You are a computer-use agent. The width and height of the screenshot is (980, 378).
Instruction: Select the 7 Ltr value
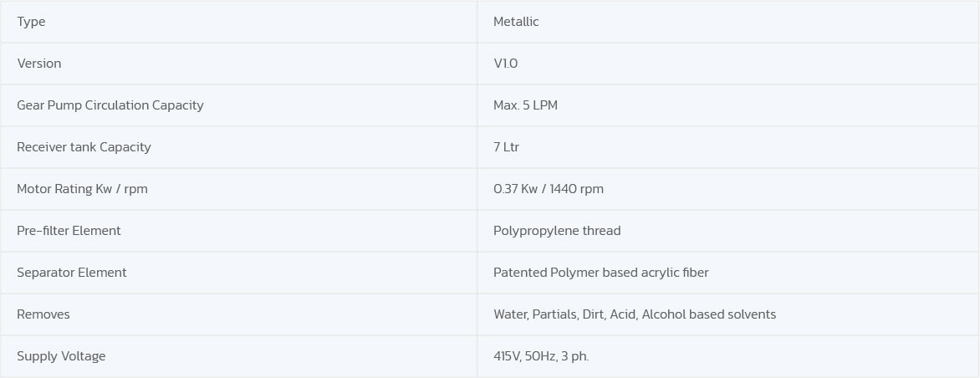506,147
